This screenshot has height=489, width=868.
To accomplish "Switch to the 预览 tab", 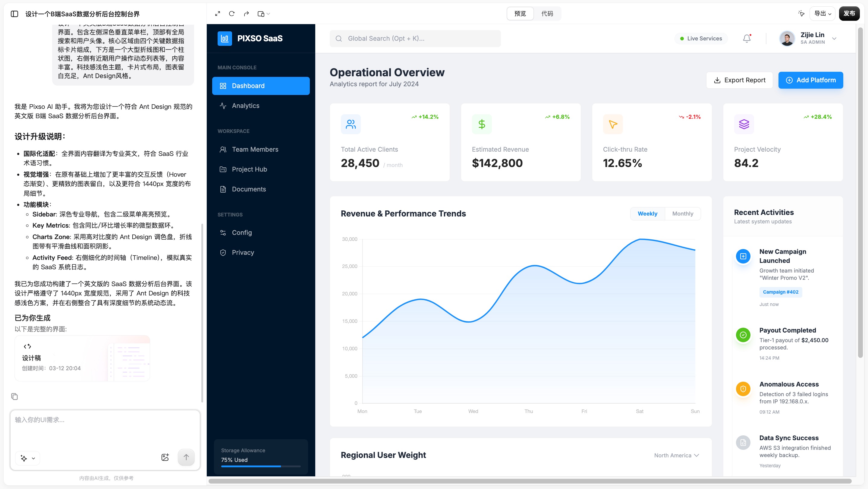I will coord(520,14).
